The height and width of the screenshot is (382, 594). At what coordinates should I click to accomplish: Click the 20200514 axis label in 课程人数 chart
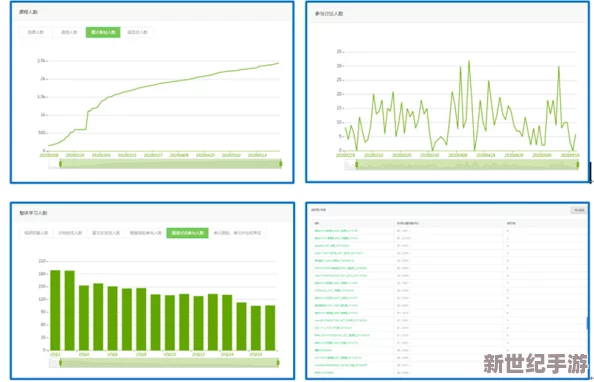(257, 155)
